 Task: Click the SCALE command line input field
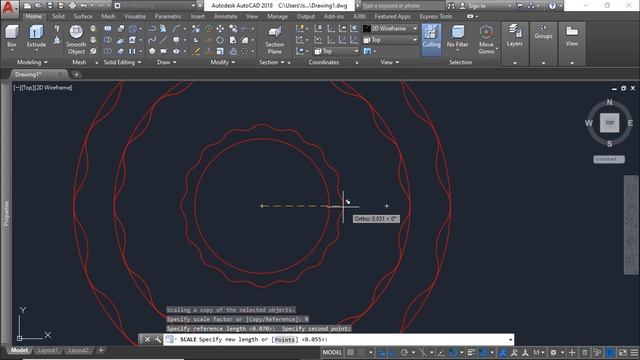click(338, 339)
